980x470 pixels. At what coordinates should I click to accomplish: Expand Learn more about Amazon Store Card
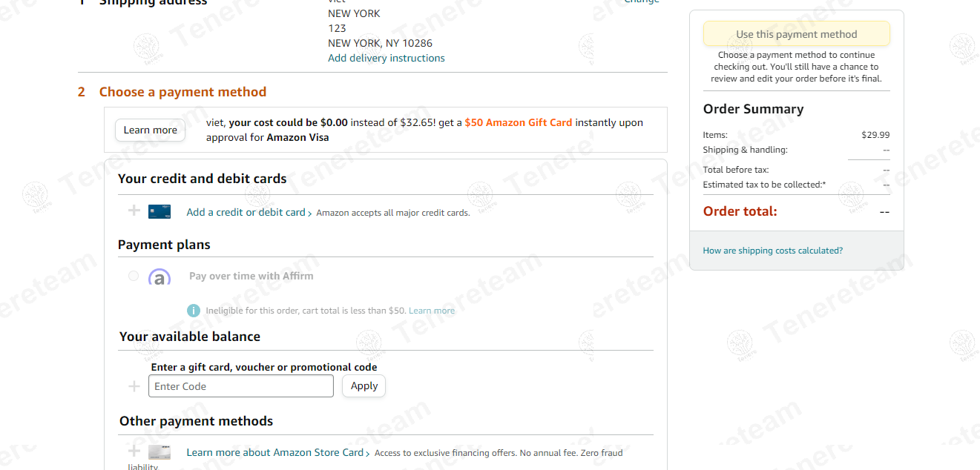click(278, 452)
